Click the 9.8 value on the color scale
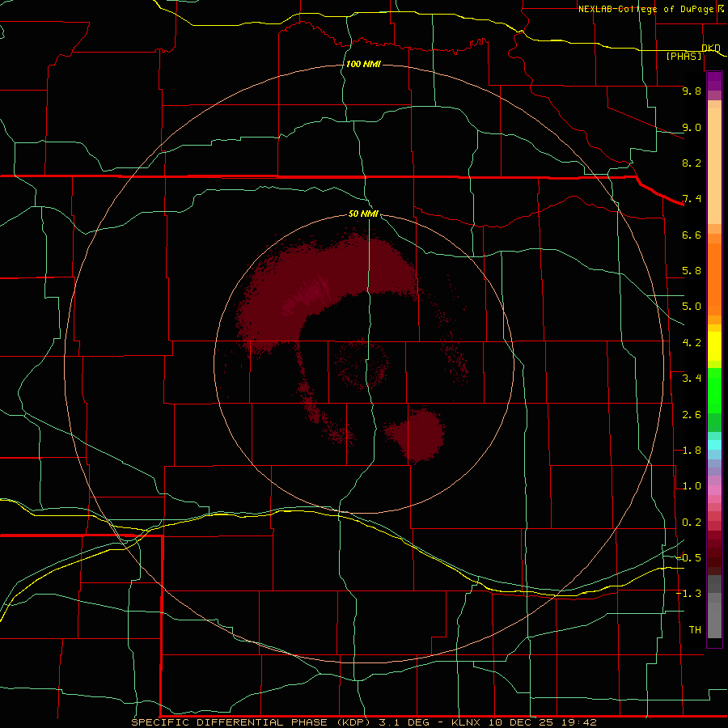Screen dimensions: 728x728 click(x=692, y=91)
